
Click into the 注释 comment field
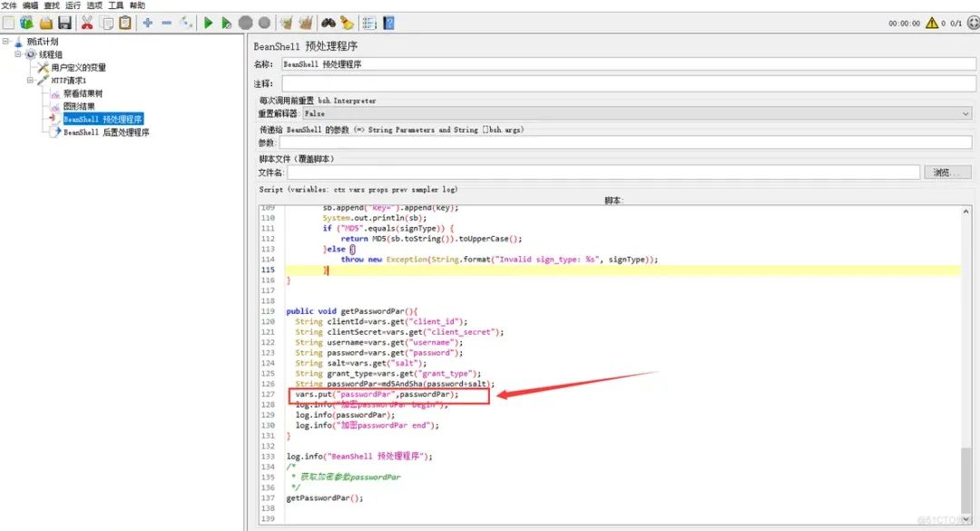click(x=628, y=84)
